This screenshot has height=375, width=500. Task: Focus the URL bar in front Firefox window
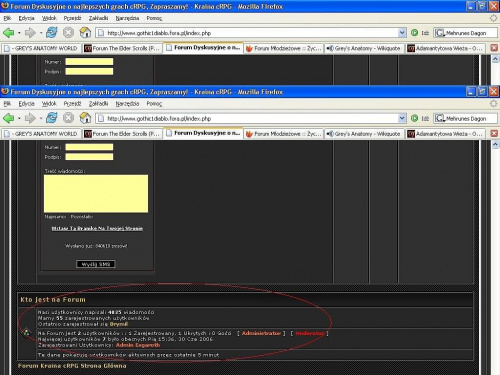[247, 118]
